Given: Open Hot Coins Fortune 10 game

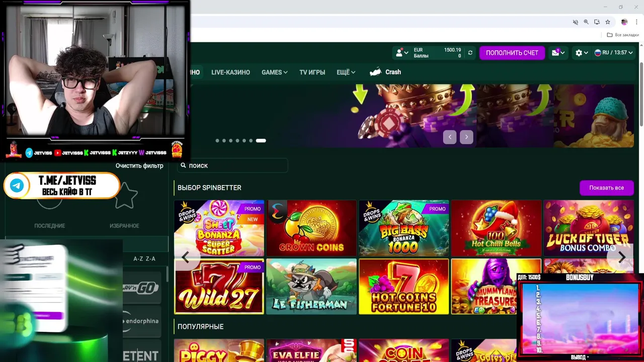Looking at the screenshot, I should point(404,287).
